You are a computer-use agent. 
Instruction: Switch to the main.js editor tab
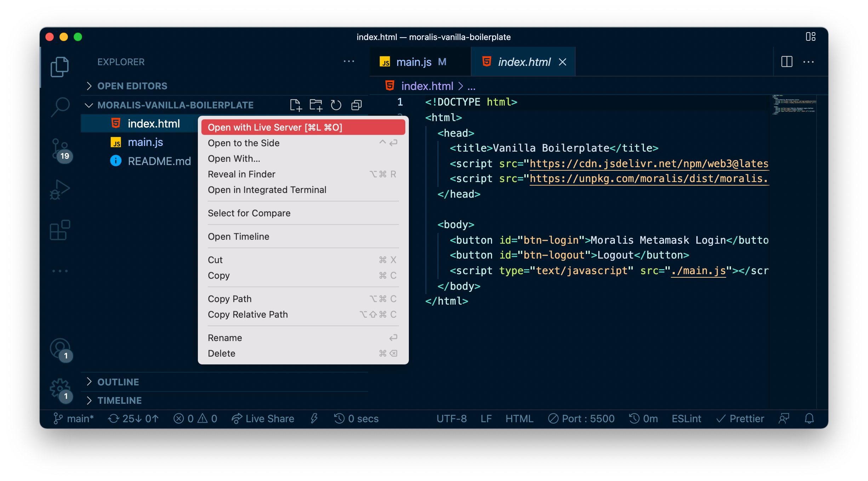pyautogui.click(x=420, y=62)
